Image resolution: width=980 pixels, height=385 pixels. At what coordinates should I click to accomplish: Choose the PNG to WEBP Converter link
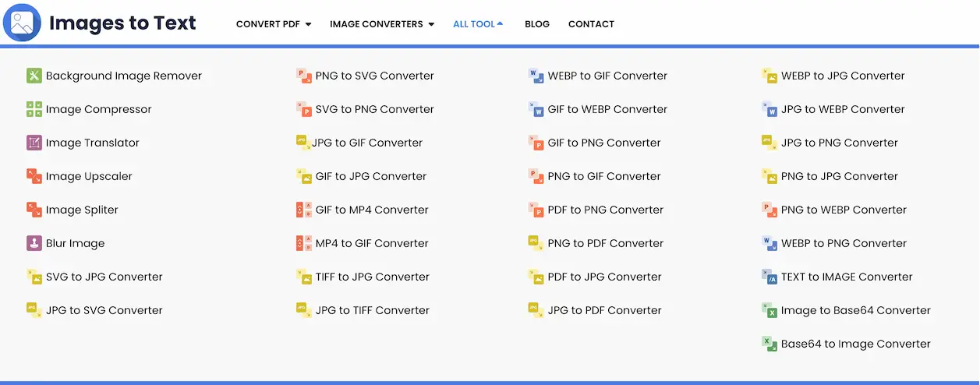click(844, 210)
